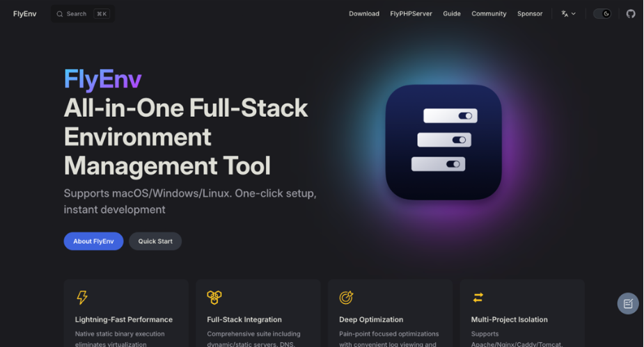Open the GitHub repository icon
This screenshot has width=644, height=347.
click(x=631, y=14)
